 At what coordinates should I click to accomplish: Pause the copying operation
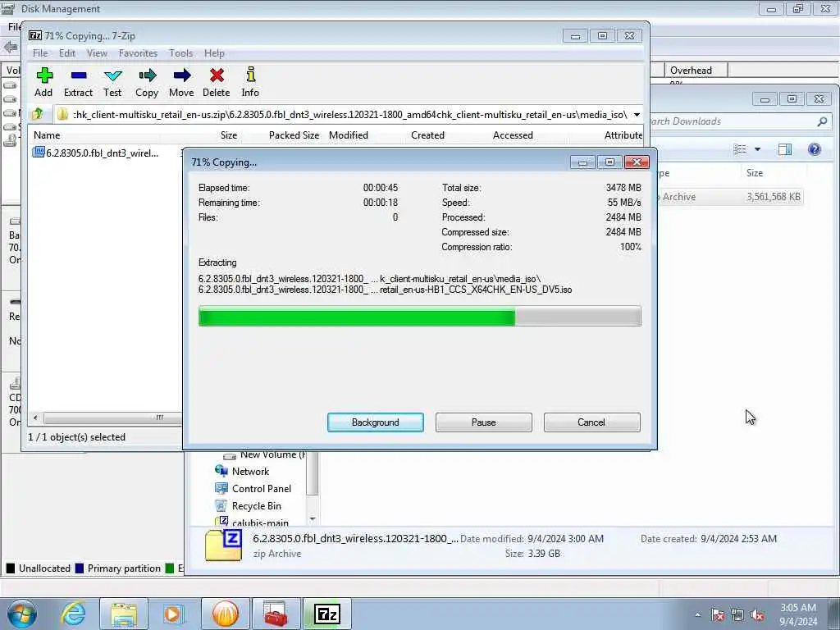pyautogui.click(x=484, y=422)
